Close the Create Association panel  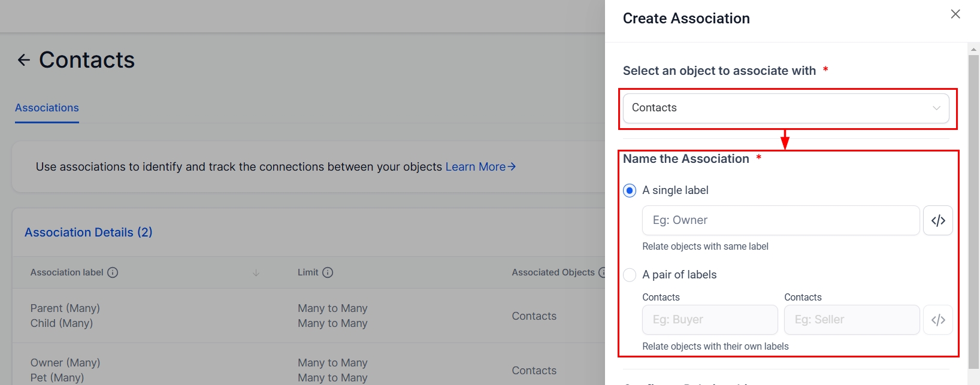tap(955, 14)
